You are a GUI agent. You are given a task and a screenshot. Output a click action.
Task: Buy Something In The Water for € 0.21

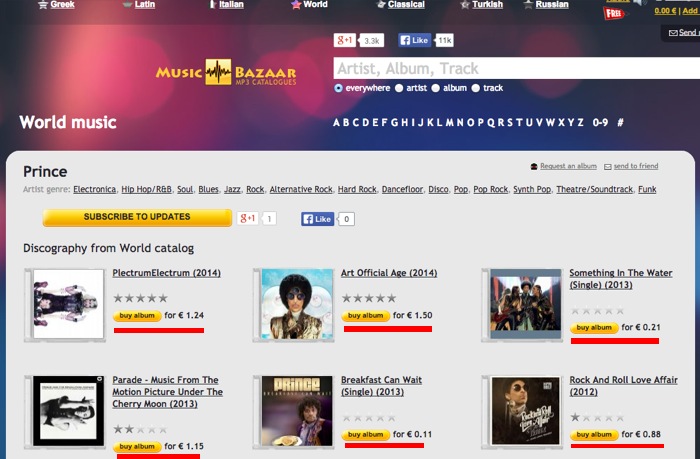(594, 328)
